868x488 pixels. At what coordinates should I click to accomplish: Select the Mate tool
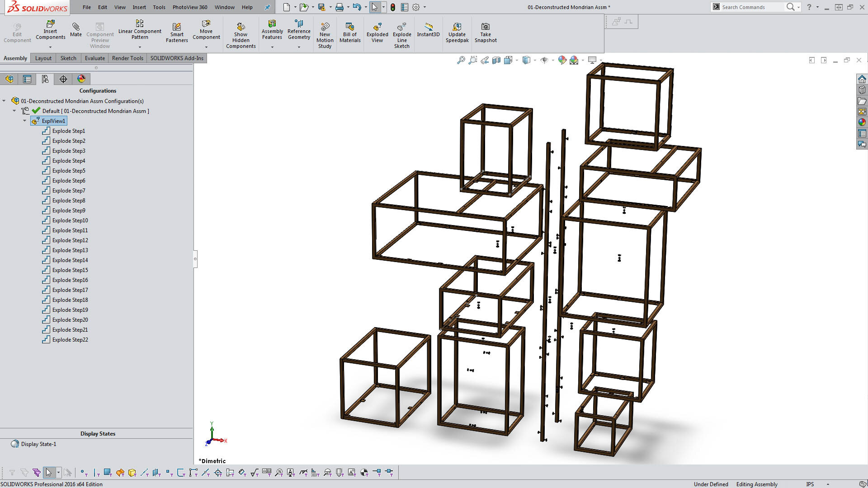pyautogui.click(x=76, y=30)
